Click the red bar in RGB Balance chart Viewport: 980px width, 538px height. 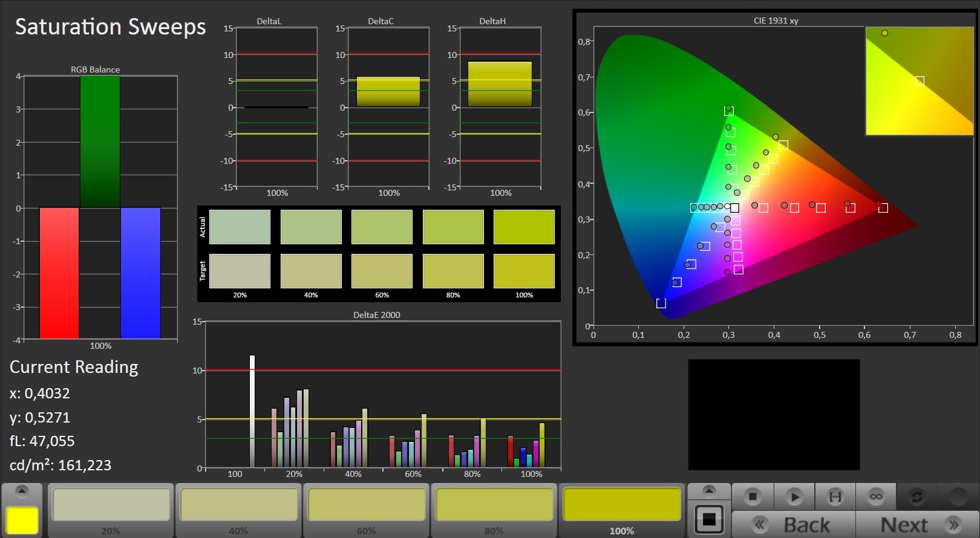point(59,273)
